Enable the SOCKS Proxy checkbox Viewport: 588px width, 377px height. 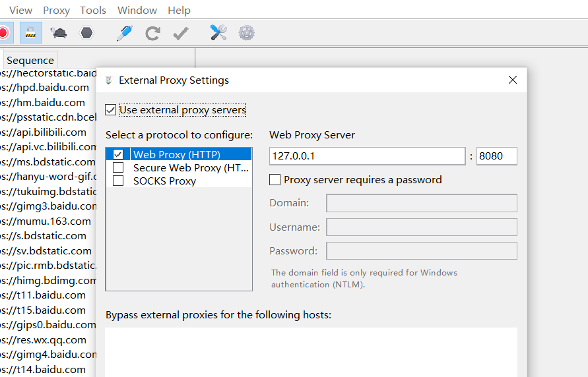click(x=118, y=181)
